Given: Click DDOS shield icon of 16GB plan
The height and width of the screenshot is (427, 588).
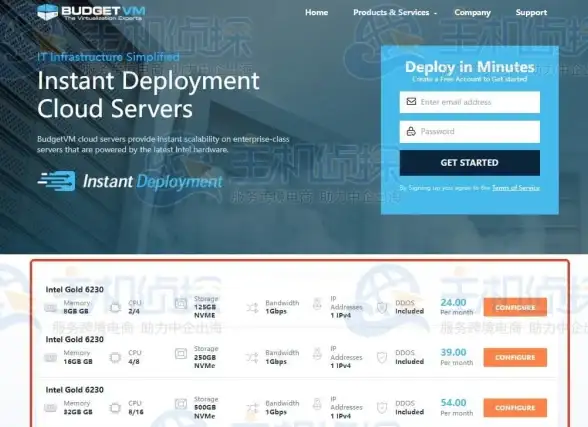Looking at the screenshot, I should pos(382,358).
